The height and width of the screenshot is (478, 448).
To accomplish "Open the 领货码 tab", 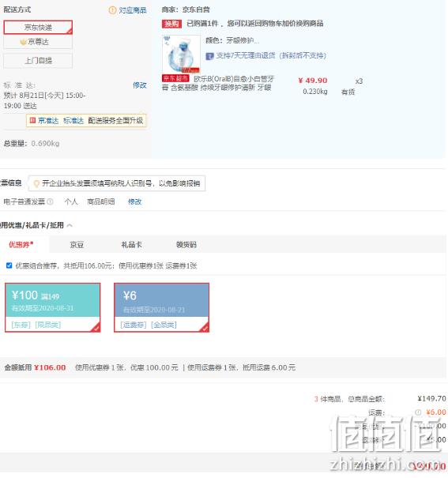I will (186, 244).
